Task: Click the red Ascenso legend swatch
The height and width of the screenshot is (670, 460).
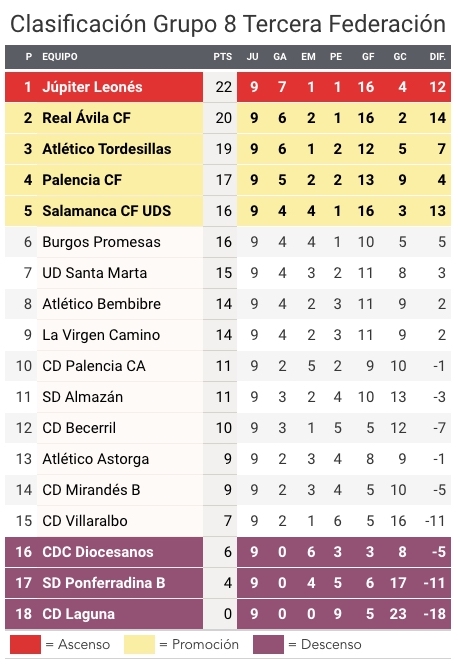Action: [x=25, y=644]
